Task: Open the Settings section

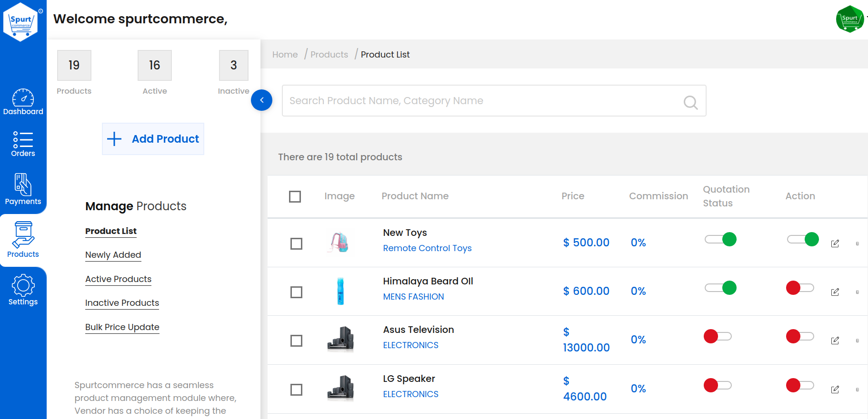Action: click(23, 290)
